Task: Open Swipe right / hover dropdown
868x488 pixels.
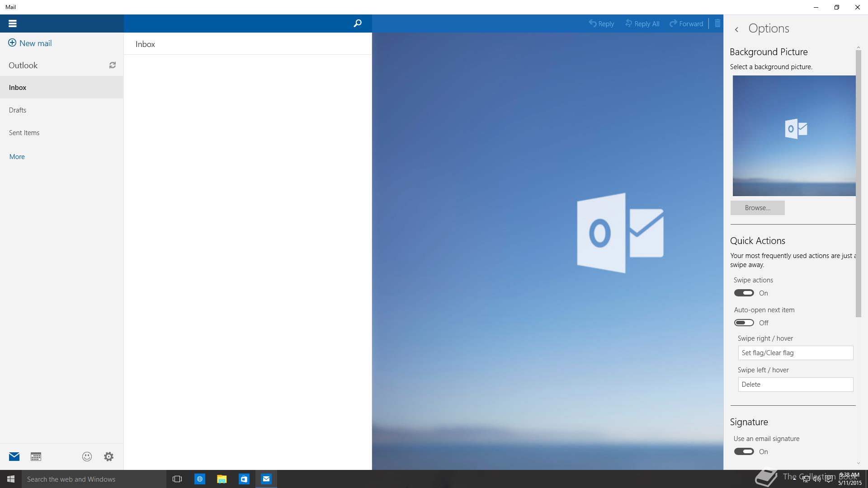Action: (x=795, y=353)
